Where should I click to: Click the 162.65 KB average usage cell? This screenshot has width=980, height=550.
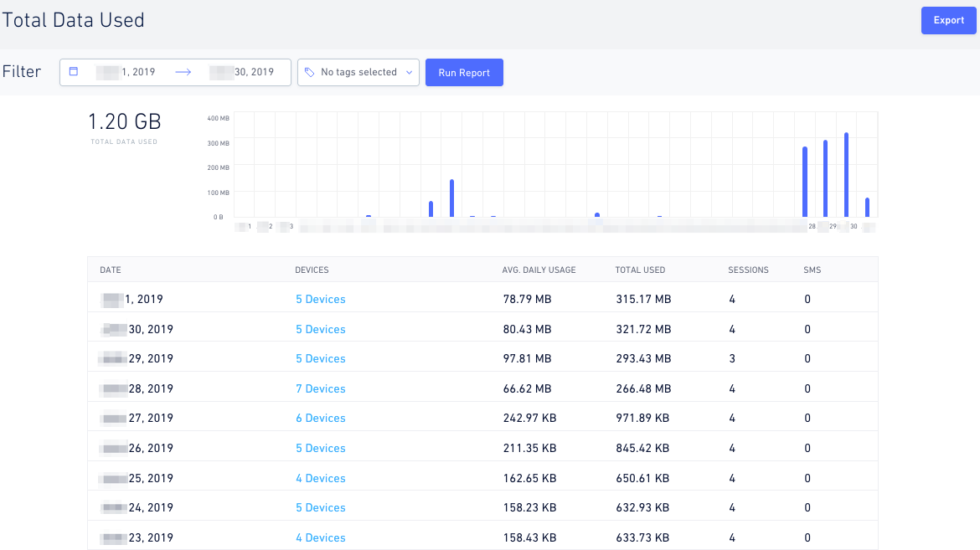530,478
